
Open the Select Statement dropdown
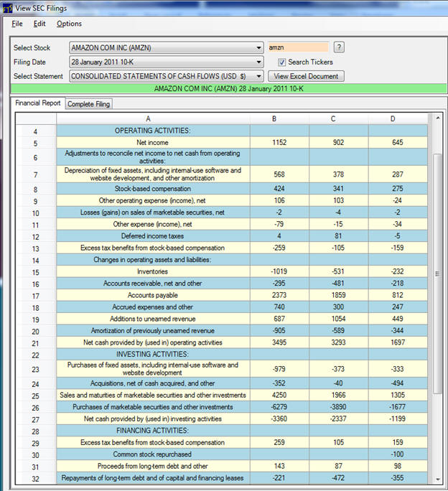(258, 76)
